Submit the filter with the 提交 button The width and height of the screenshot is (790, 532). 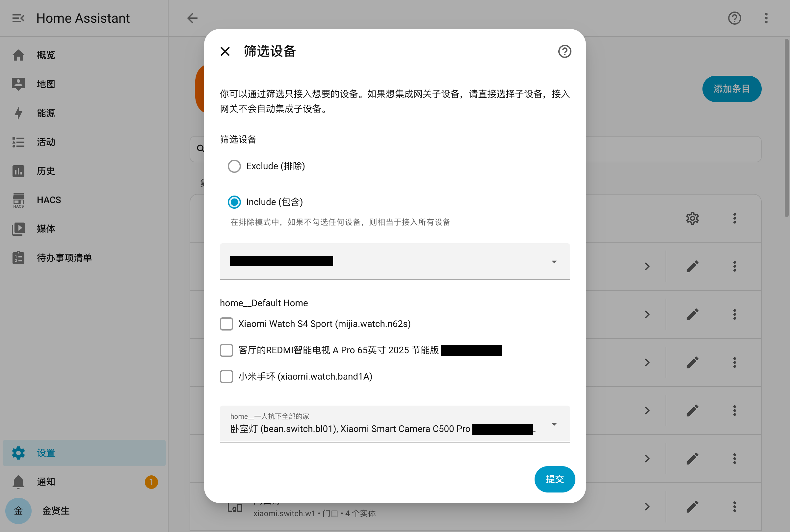coord(555,479)
